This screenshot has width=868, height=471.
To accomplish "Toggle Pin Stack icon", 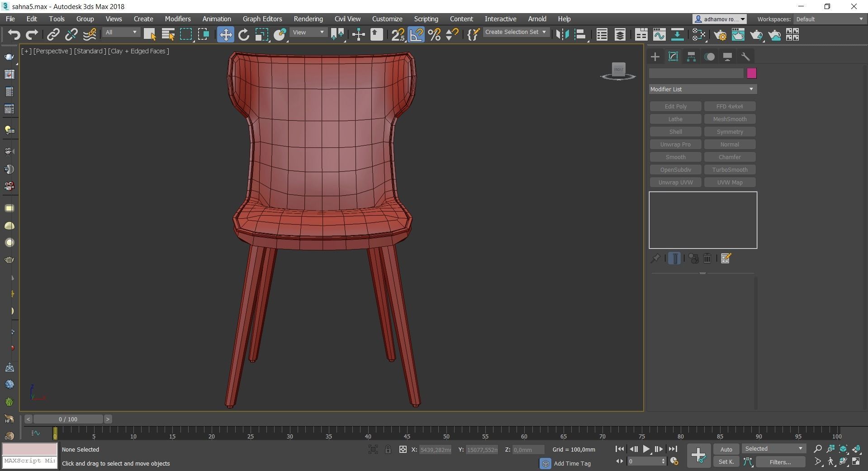I will (x=655, y=258).
